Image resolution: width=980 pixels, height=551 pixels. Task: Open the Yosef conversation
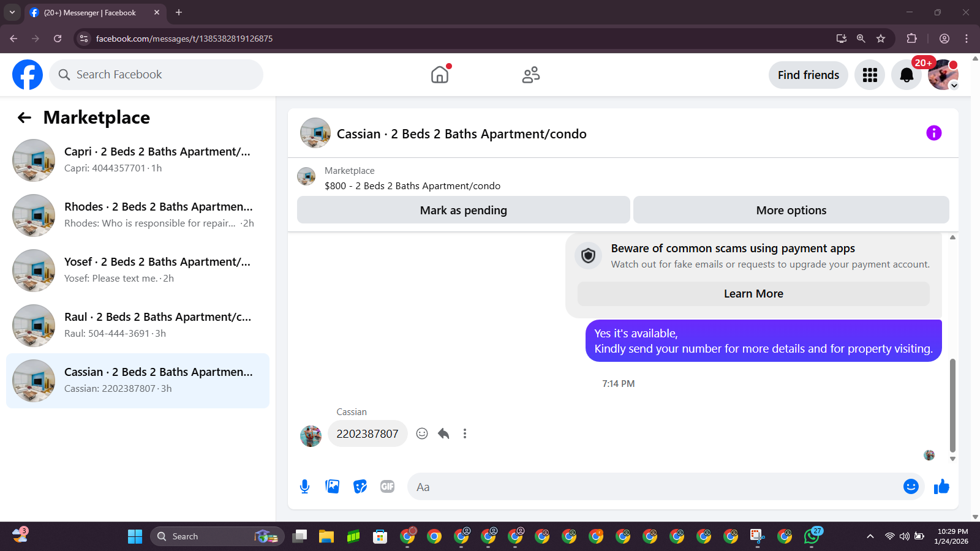tap(138, 271)
